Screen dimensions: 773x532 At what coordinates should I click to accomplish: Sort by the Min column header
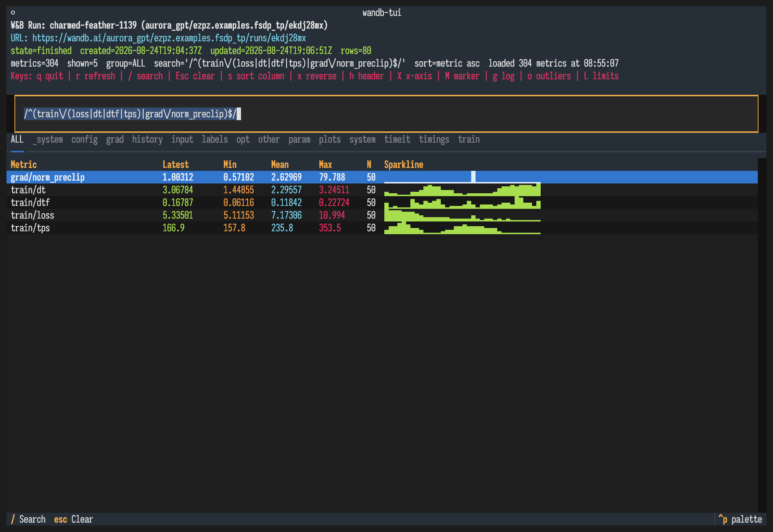[x=230, y=165]
